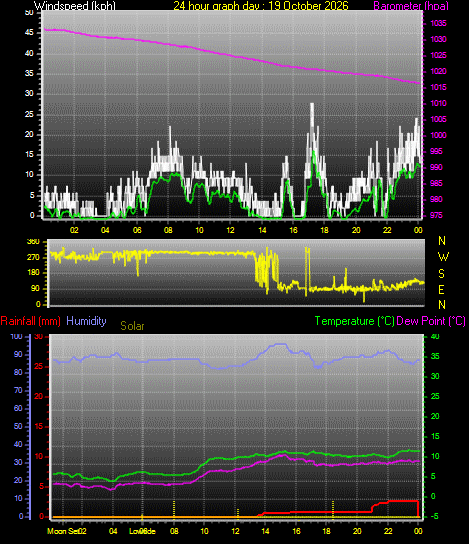The height and width of the screenshot is (544, 469).
Task: Click wind direction axis value 270
Action: pos(33,257)
